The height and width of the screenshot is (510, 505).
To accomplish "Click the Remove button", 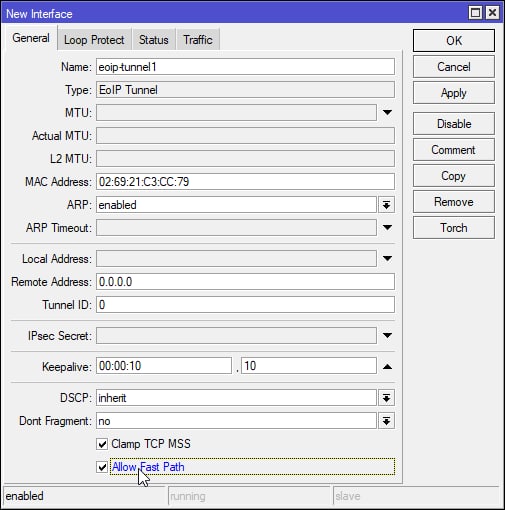I will point(454,202).
